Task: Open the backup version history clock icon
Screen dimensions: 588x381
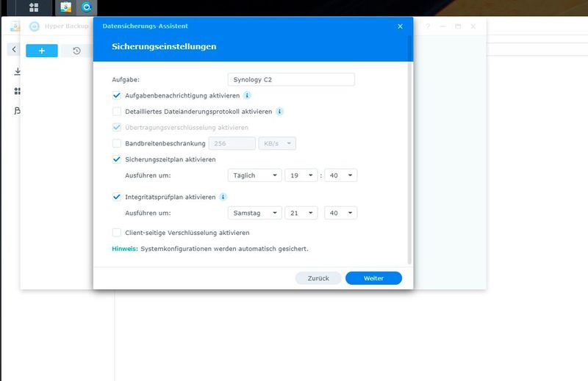Action: (77, 51)
